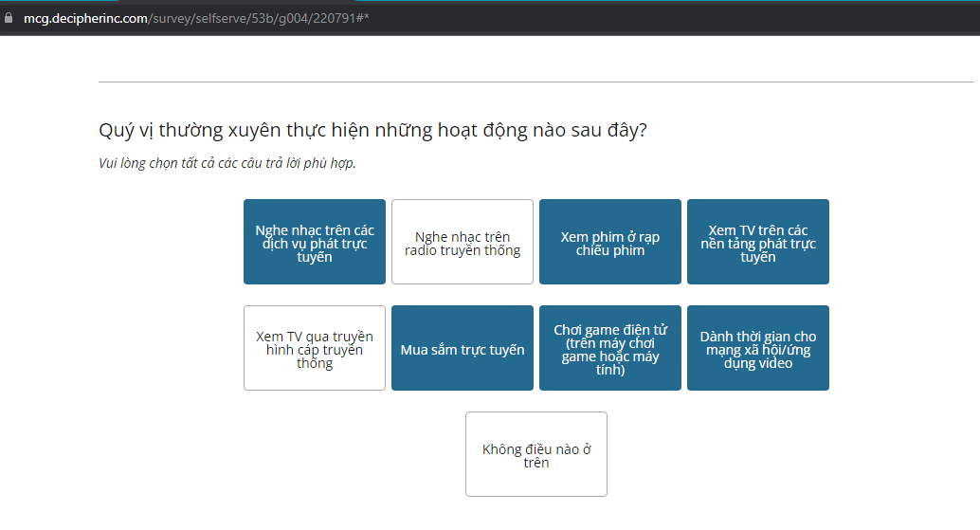
Task: Click the "mcg.decipherinc.com" domain text
Action: [x=85, y=17]
